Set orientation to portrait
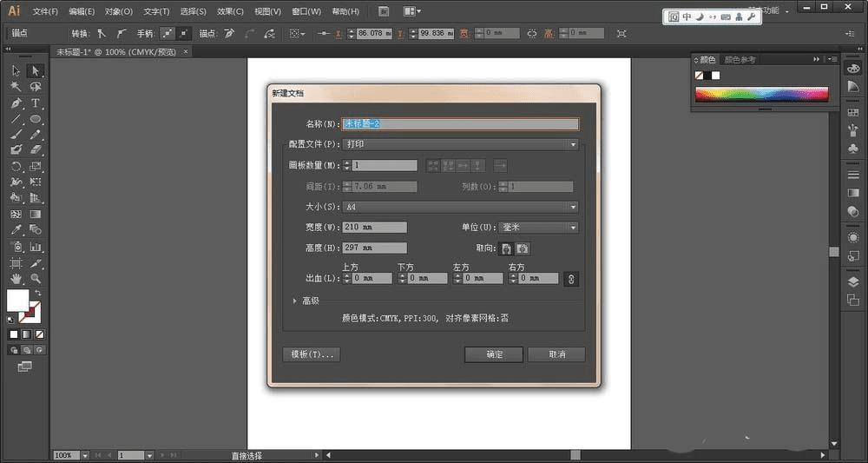 pos(507,248)
